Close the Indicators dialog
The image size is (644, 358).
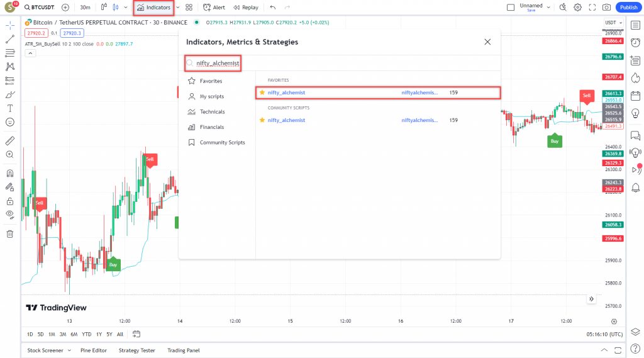point(487,42)
